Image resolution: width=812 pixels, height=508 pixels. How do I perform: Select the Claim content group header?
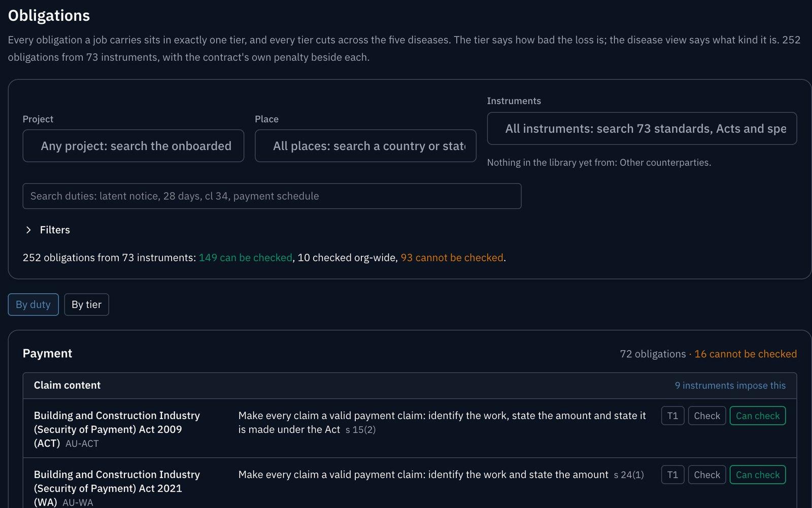[410, 386]
